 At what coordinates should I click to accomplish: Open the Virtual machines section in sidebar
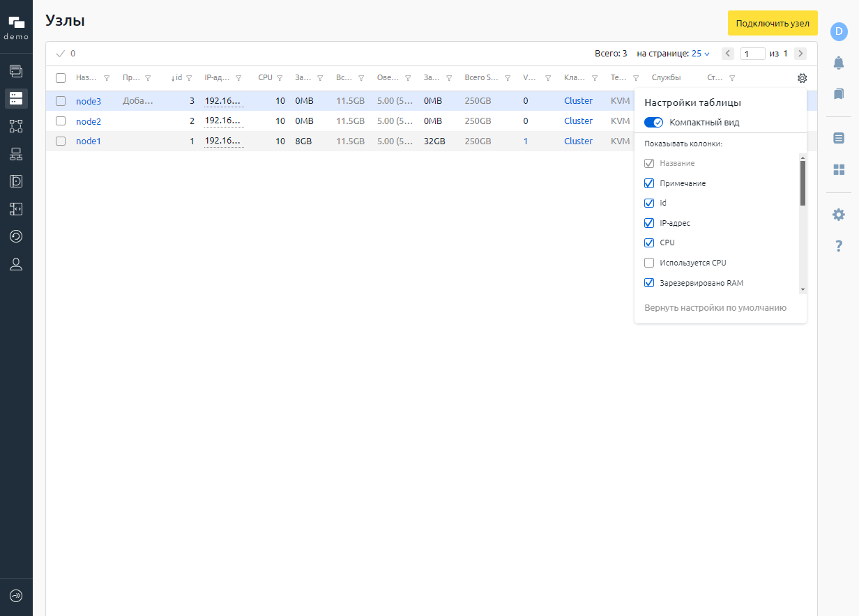(16, 70)
